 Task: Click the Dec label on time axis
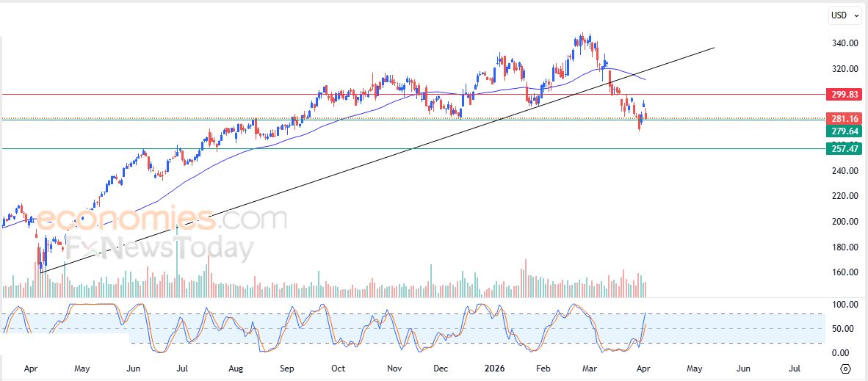(x=441, y=368)
